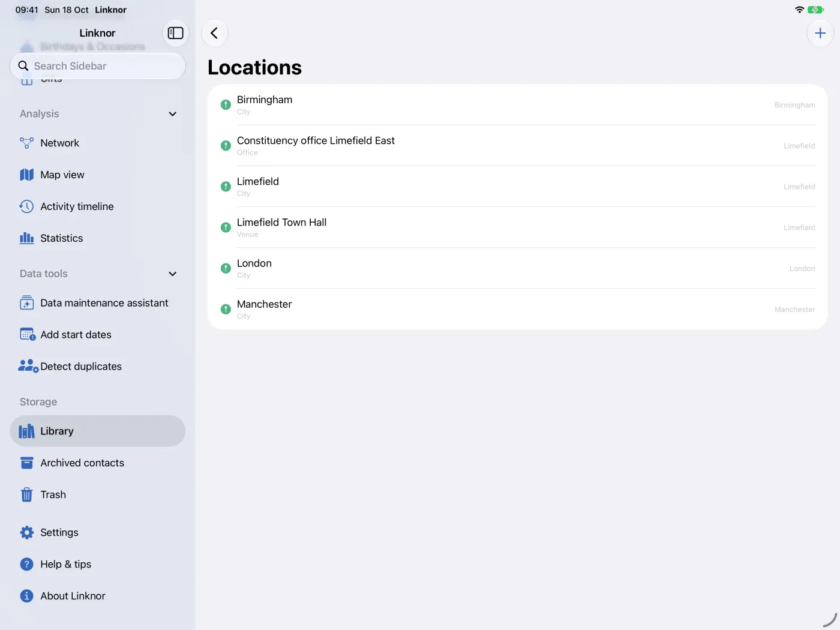Toggle the sidebar visibility button

click(175, 33)
